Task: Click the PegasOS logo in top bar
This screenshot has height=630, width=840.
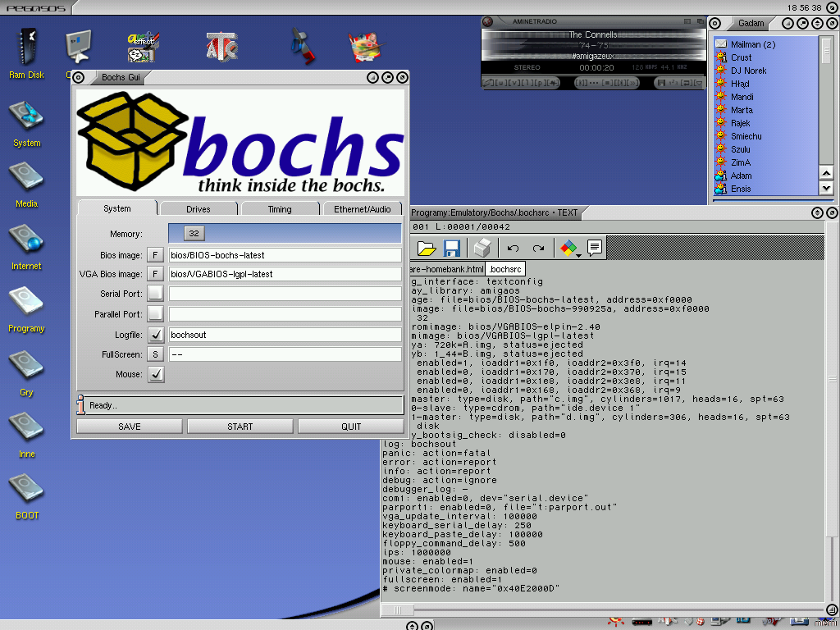Action: click(x=36, y=8)
